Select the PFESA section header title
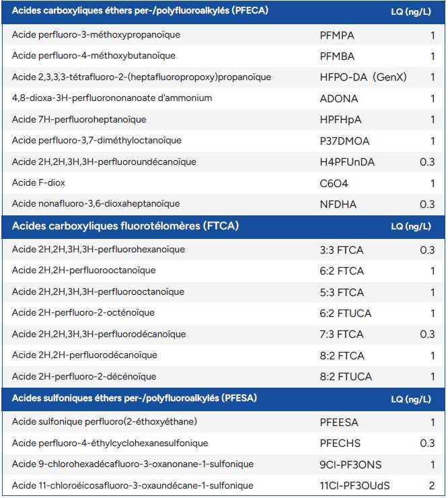Image resolution: width=448 pixels, height=498 pixels. tap(135, 398)
